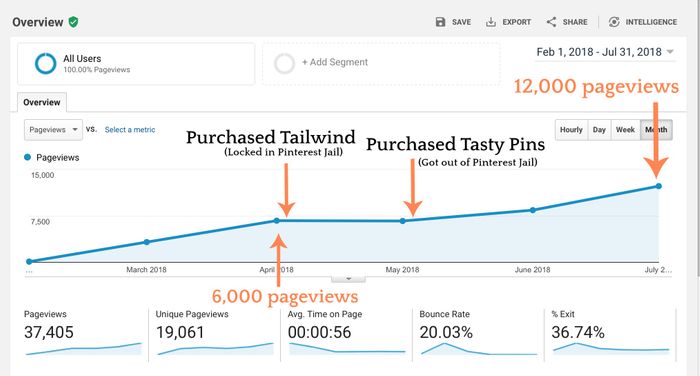This screenshot has width=700, height=376.
Task: Click the blue Pageviews legend dot
Action: pos(28,157)
